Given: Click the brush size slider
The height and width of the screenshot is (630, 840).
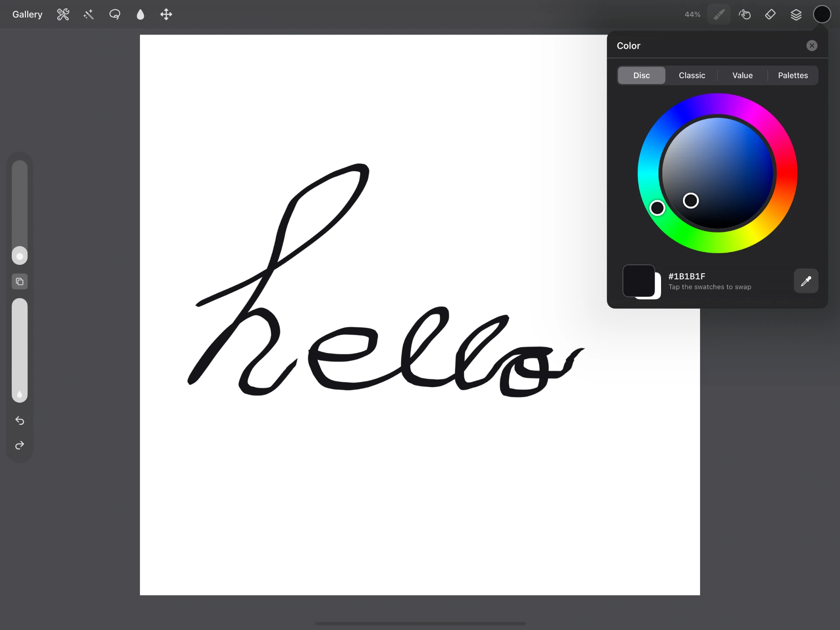Looking at the screenshot, I should pyautogui.click(x=20, y=212).
